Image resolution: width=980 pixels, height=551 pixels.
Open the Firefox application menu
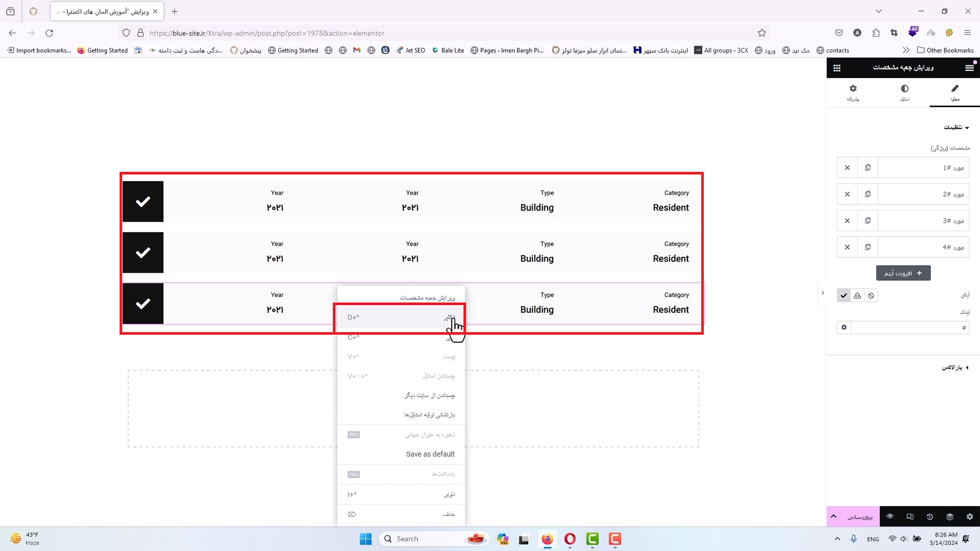(x=968, y=33)
